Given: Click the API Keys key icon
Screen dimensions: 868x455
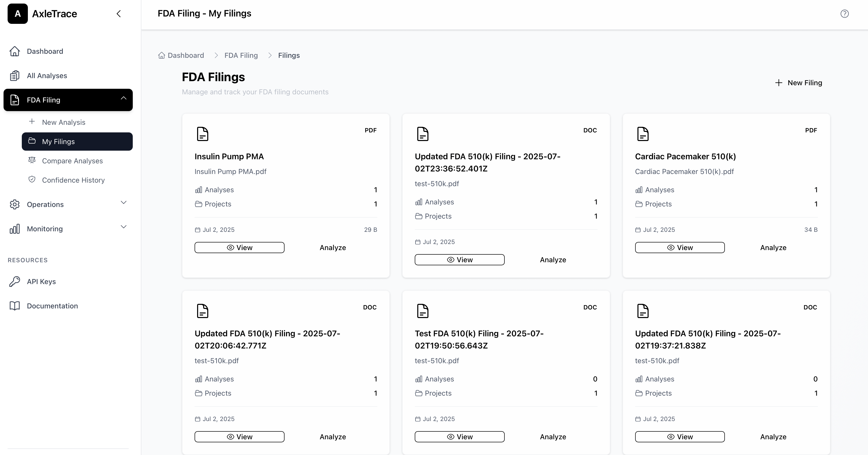Looking at the screenshot, I should pyautogui.click(x=14, y=281).
